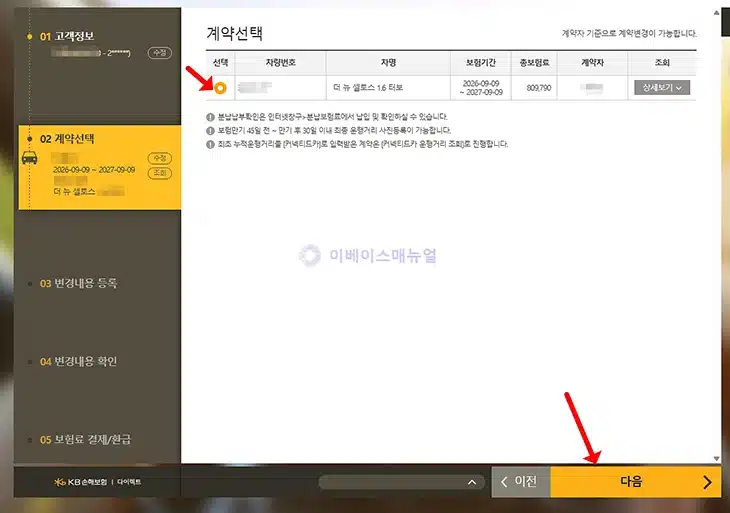This screenshot has width=730, height=513.
Task: Go back with the 이전 button
Action: point(521,481)
